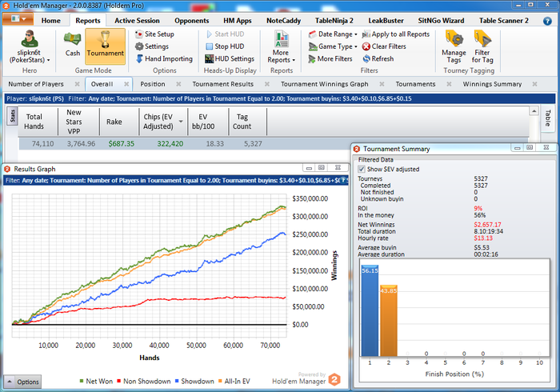The image size is (560, 392).
Task: Open Manage Tags
Action: [x=454, y=47]
